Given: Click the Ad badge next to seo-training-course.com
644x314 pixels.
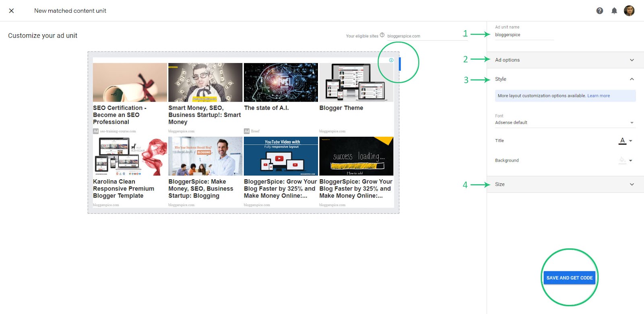Looking at the screenshot, I should (96, 131).
